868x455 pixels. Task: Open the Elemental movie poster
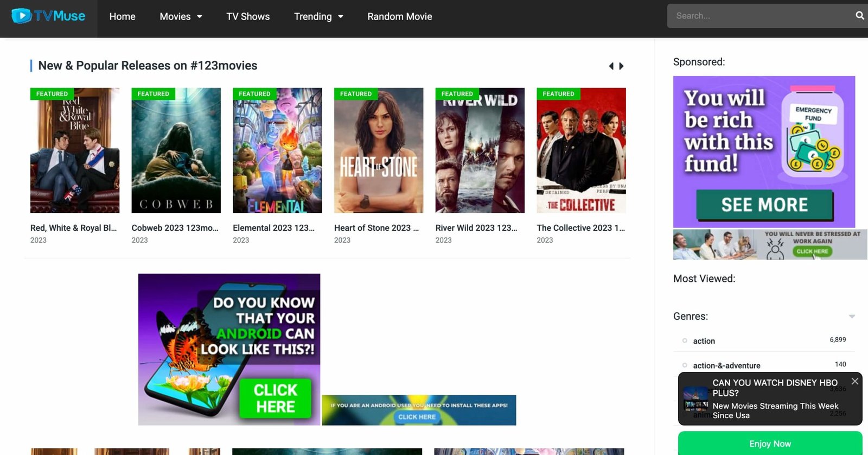(x=277, y=150)
